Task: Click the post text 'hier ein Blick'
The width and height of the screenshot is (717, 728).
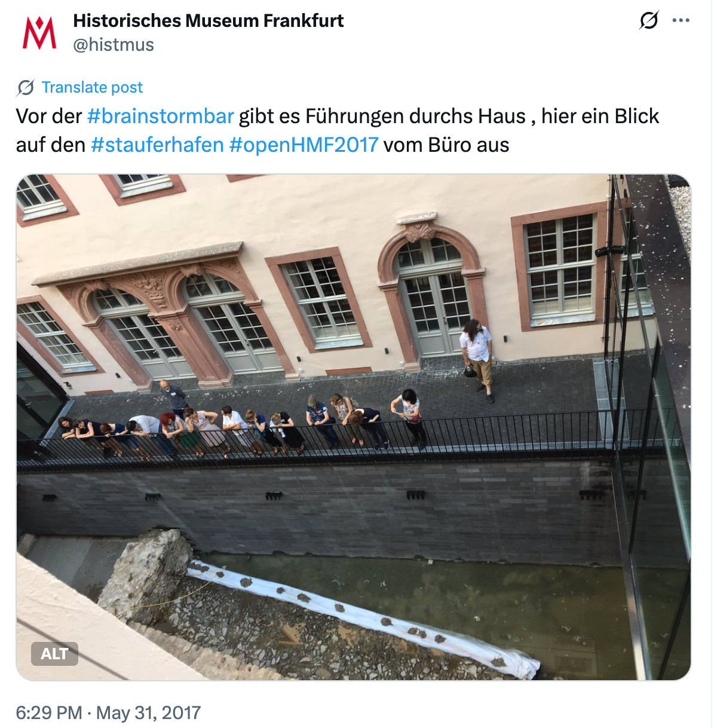Action: [600, 116]
